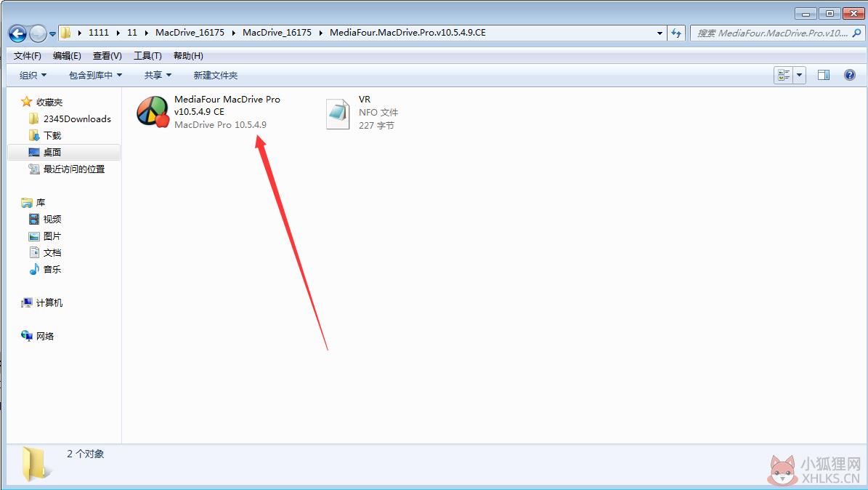Click the 计算机 monitor icon

pyautogui.click(x=26, y=302)
